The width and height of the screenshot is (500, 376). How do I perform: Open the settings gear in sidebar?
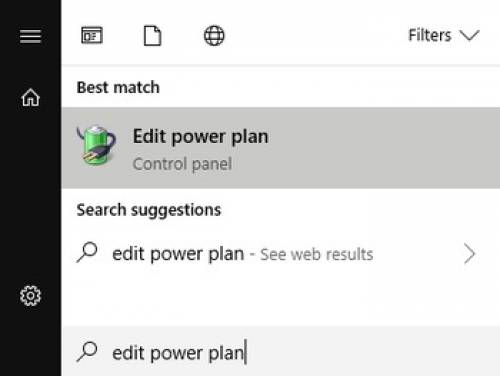(x=30, y=296)
